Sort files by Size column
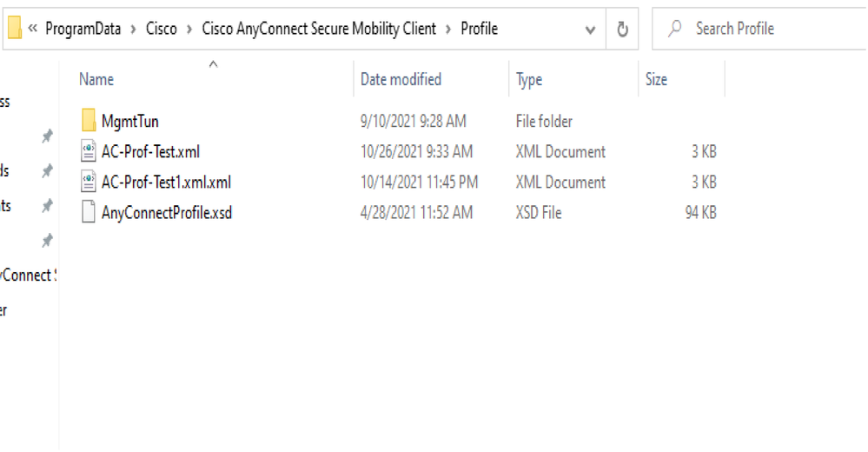 pyautogui.click(x=656, y=79)
